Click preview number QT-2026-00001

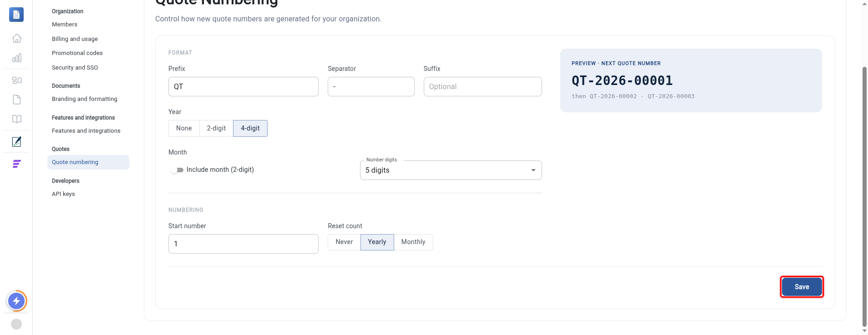tap(622, 81)
